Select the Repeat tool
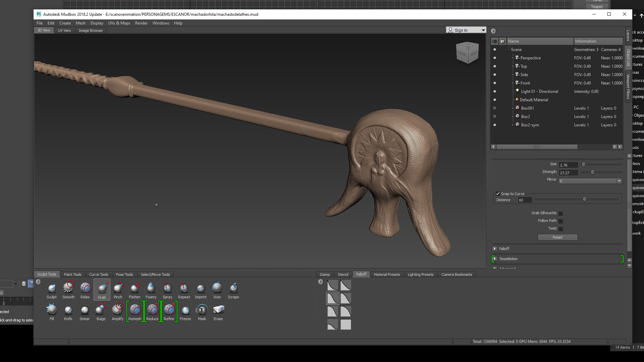This screenshot has height=362, width=644. coord(184,291)
